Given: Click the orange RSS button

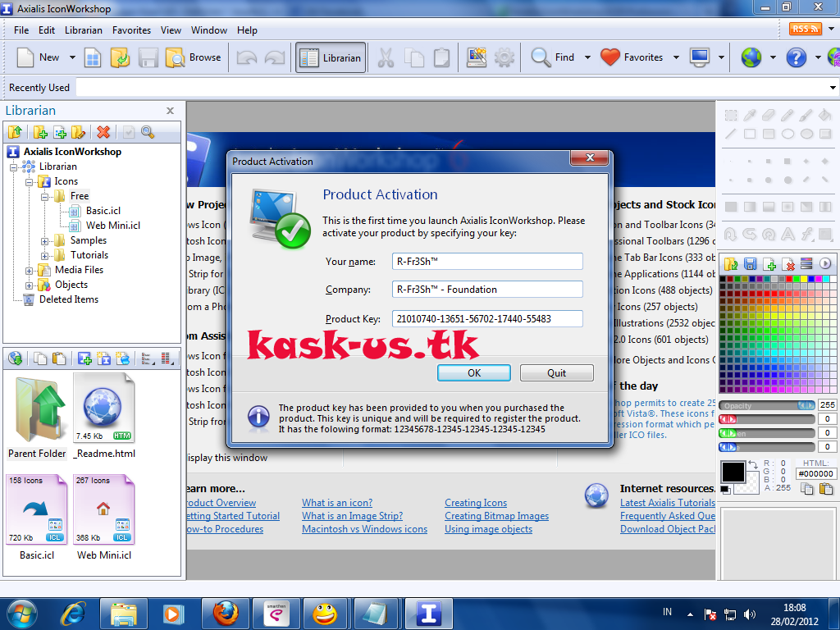Looking at the screenshot, I should click(x=806, y=29).
